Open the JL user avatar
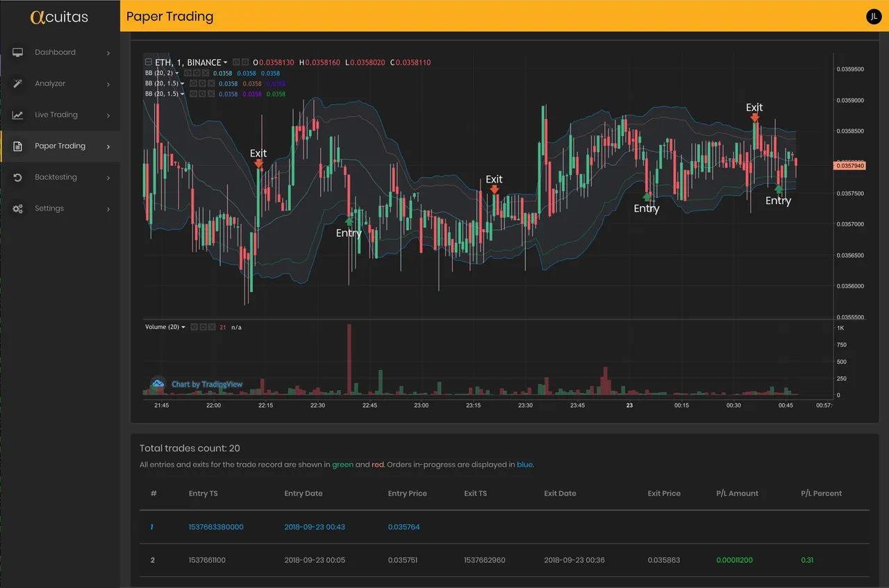Viewport: 889px width, 588px height. coord(874,17)
